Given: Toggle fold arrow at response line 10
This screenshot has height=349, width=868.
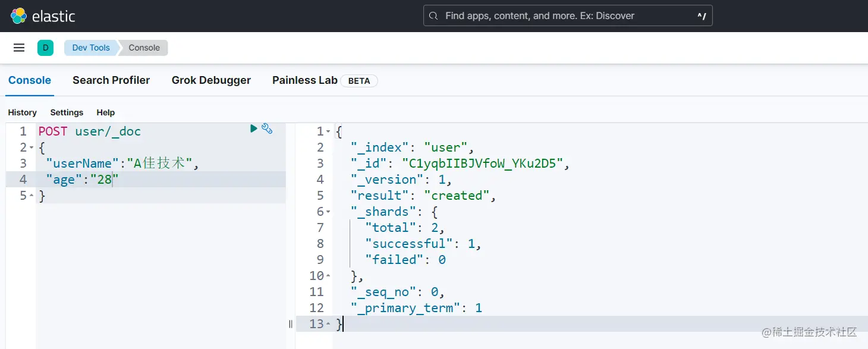Looking at the screenshot, I should [328, 276].
